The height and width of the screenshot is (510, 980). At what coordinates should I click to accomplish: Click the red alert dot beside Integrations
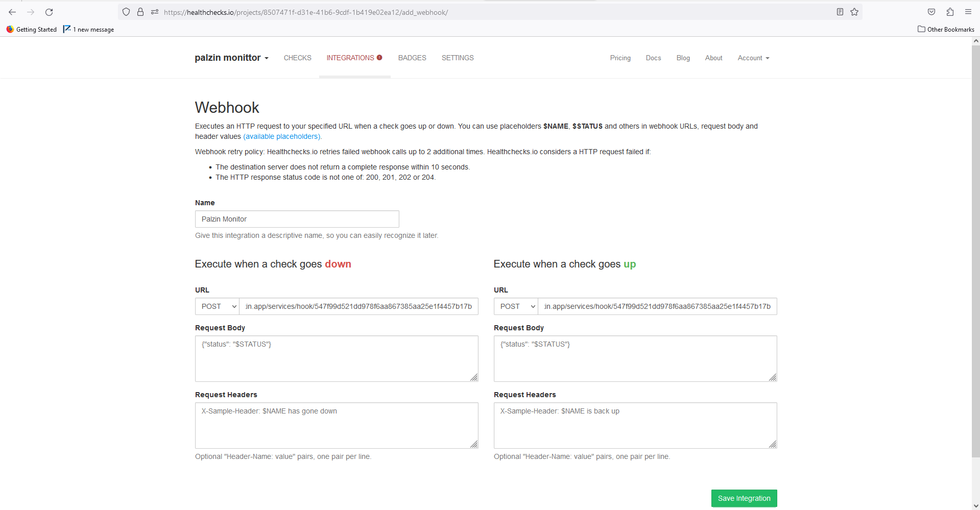coord(379,58)
